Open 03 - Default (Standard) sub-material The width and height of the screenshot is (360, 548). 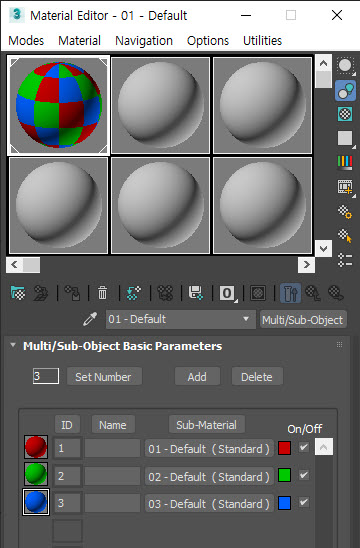pos(209,504)
